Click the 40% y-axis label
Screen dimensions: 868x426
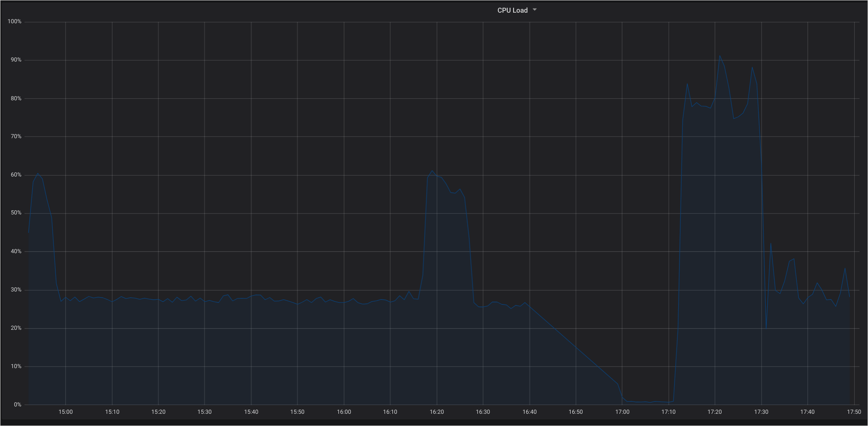[16, 251]
